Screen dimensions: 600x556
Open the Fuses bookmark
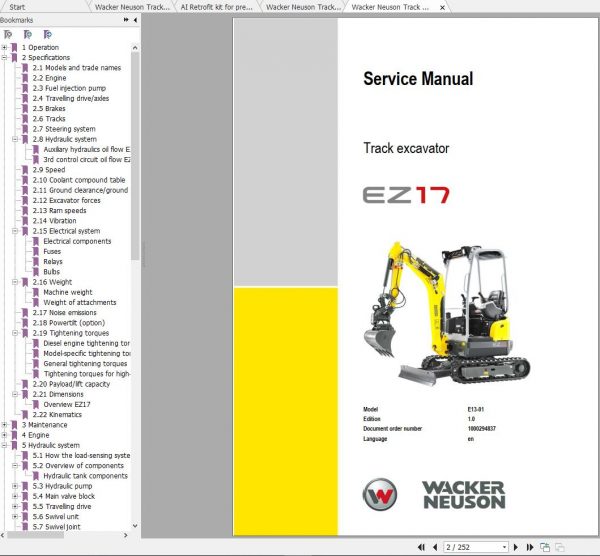52,251
